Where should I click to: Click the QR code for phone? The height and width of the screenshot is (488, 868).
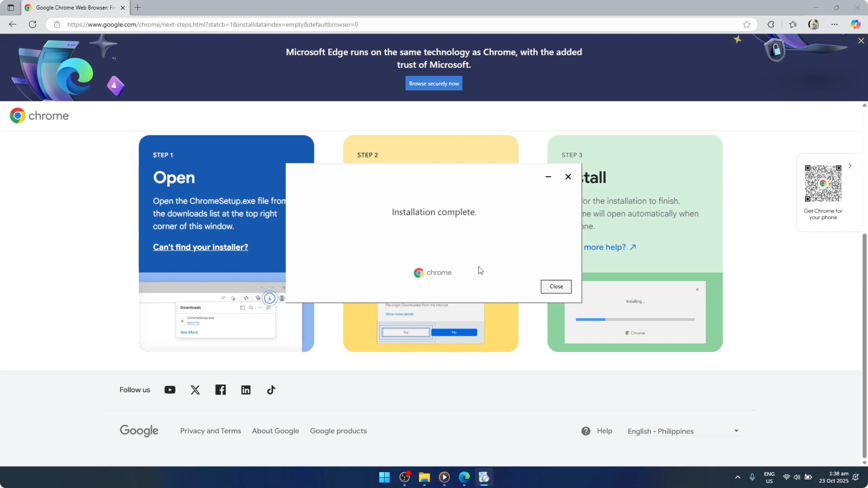(x=823, y=183)
